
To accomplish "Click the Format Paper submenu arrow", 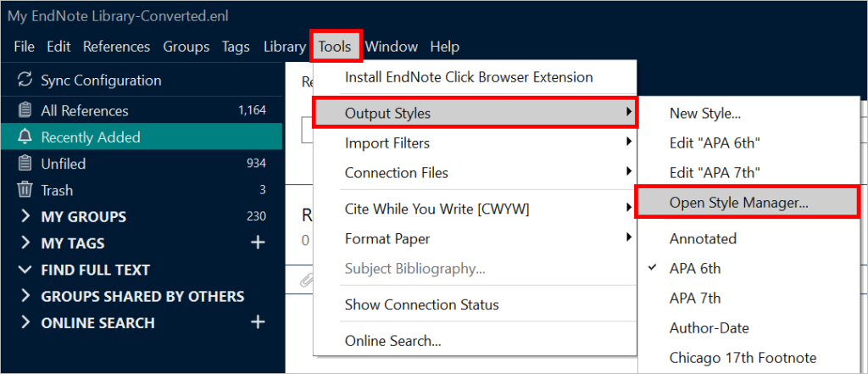I will pos(628,237).
